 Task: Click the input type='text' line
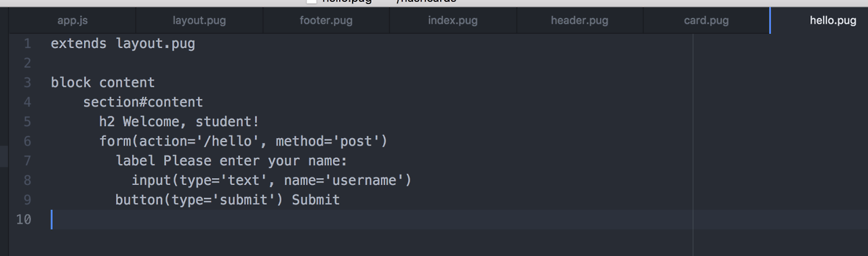(x=271, y=180)
